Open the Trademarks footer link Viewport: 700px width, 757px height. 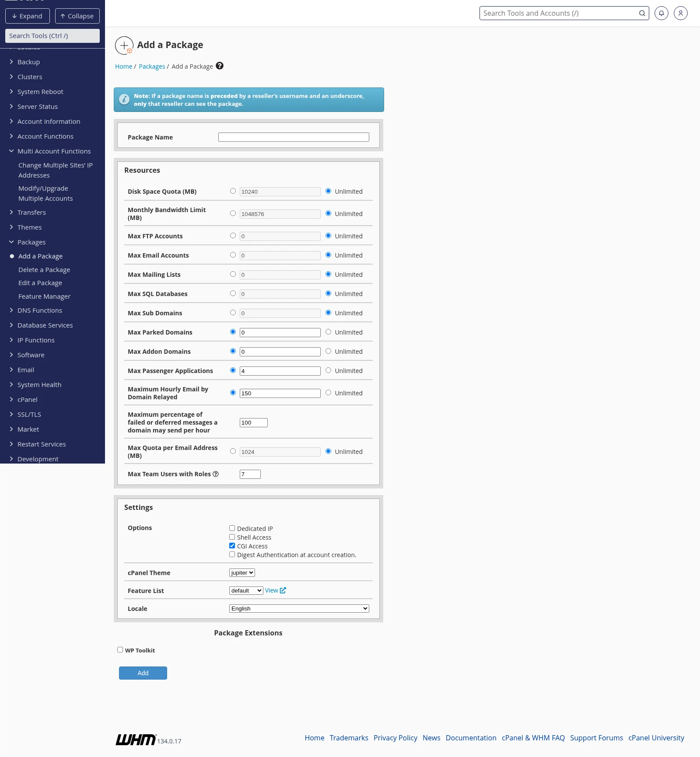(x=349, y=738)
